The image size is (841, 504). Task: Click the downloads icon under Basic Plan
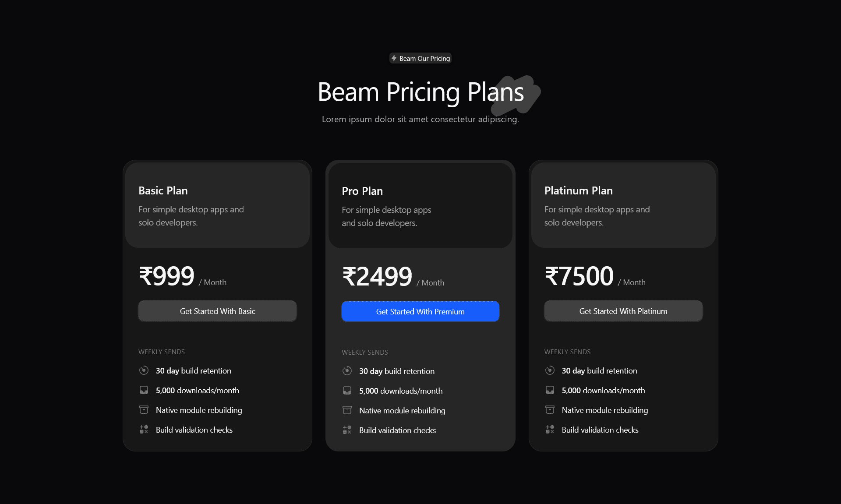144,390
